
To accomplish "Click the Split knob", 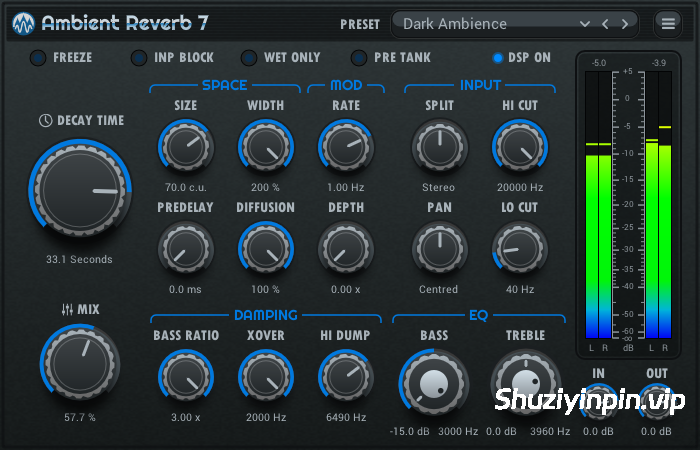I will point(440,146).
